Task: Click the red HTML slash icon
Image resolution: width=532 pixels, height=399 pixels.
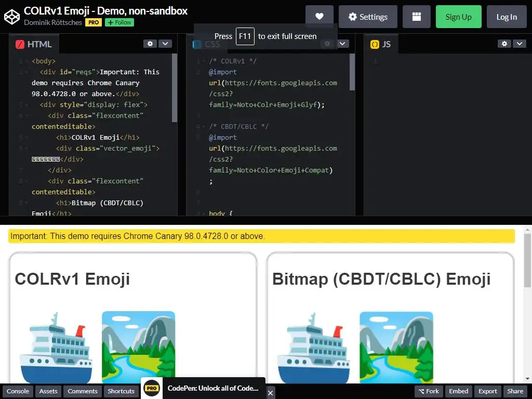Action: coord(20,45)
